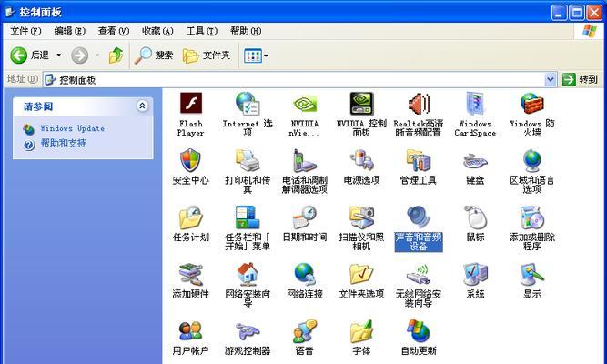Open the 收藏(A) menu
607x364 pixels.
157,31
